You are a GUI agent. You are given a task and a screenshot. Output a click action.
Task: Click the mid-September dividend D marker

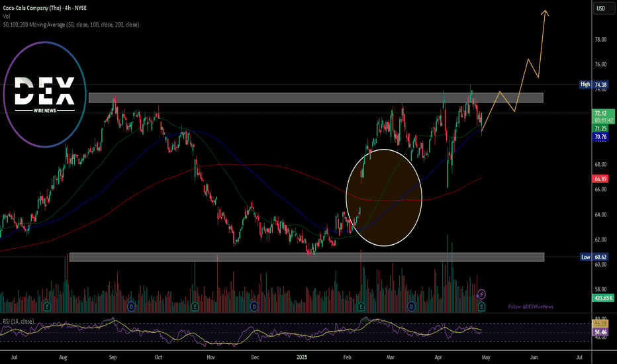point(131,306)
